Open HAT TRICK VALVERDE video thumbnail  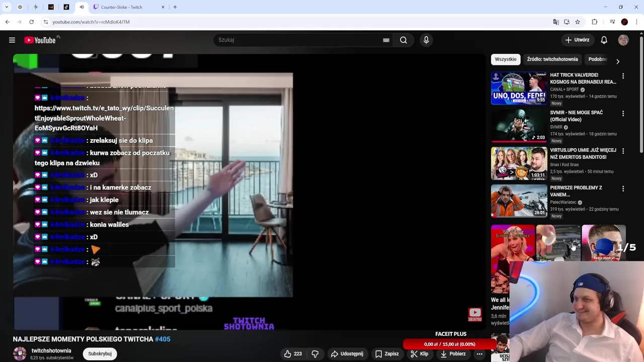pos(519,88)
